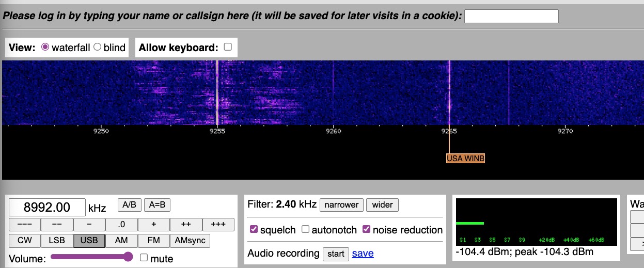Click the A=B button
This screenshot has width=644, height=268.
tap(157, 205)
